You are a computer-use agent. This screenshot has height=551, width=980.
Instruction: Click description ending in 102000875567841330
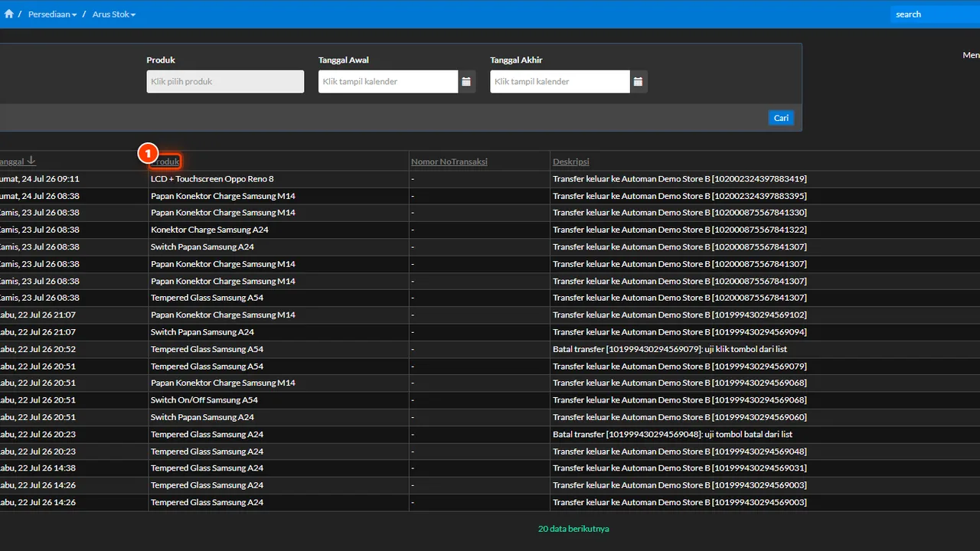coord(680,213)
